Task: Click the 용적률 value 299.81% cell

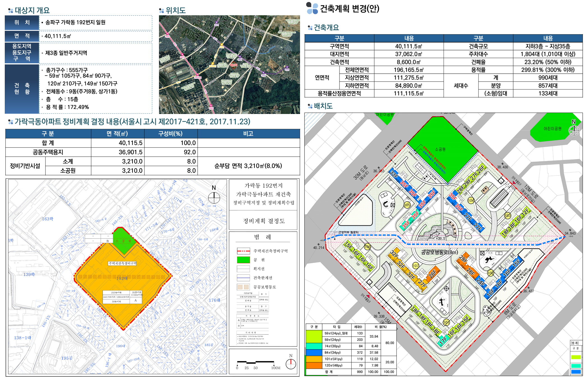Action: tap(548, 70)
